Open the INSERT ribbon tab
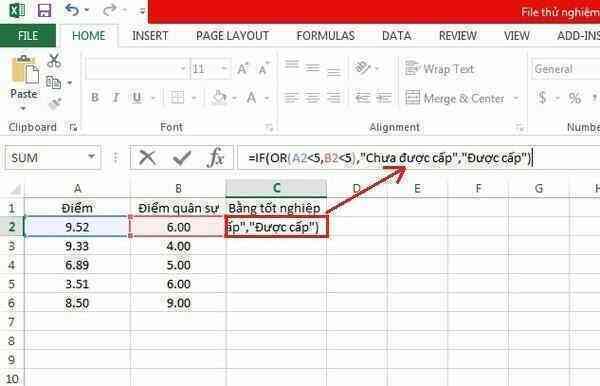 click(x=150, y=36)
